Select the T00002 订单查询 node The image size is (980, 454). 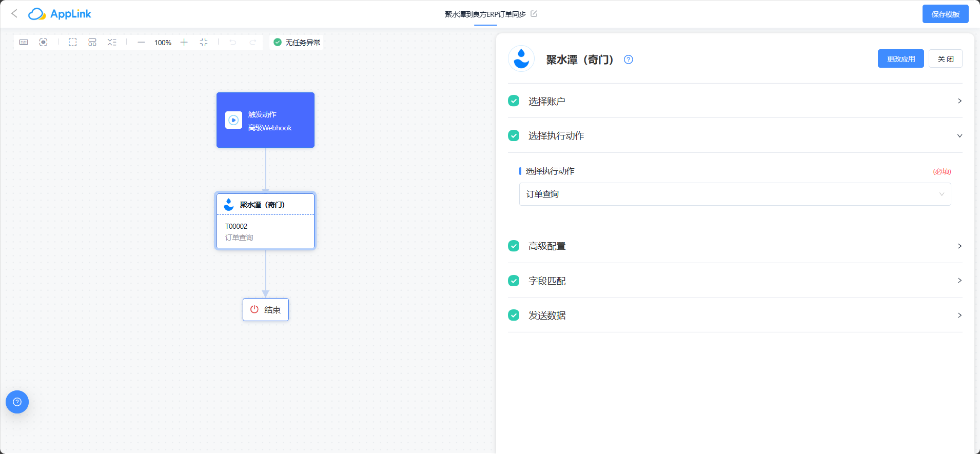coord(265,221)
